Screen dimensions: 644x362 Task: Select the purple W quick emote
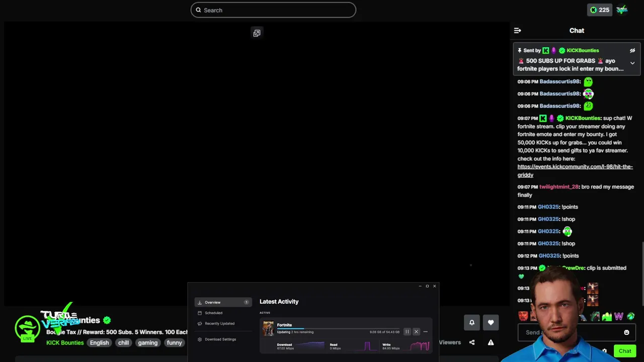[x=619, y=316]
